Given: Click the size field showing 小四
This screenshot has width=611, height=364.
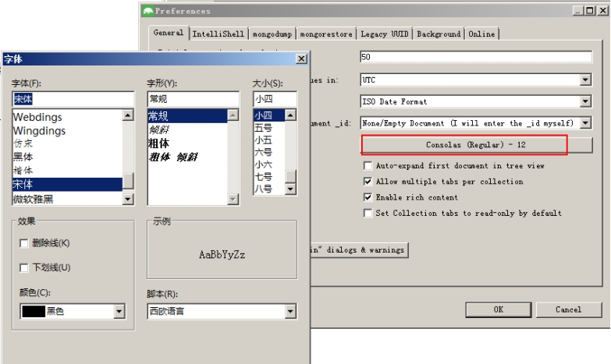Looking at the screenshot, I should click(x=275, y=99).
